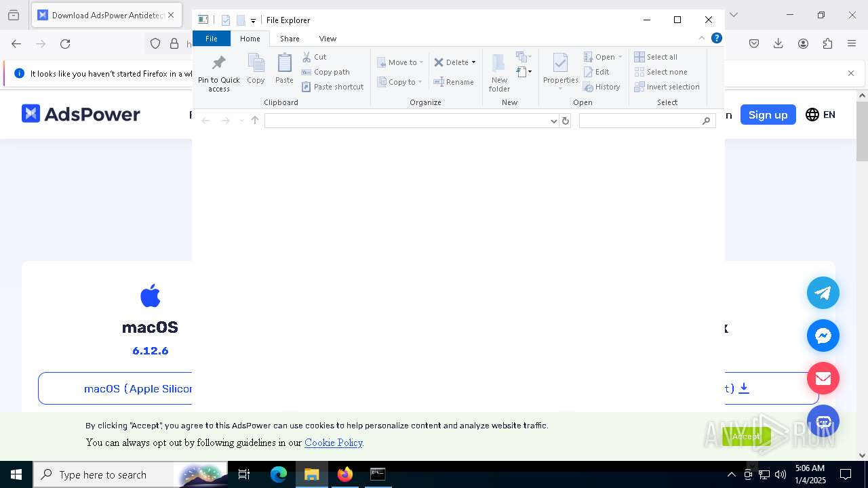Click the Copy icon in Clipboard group

pyautogui.click(x=256, y=69)
